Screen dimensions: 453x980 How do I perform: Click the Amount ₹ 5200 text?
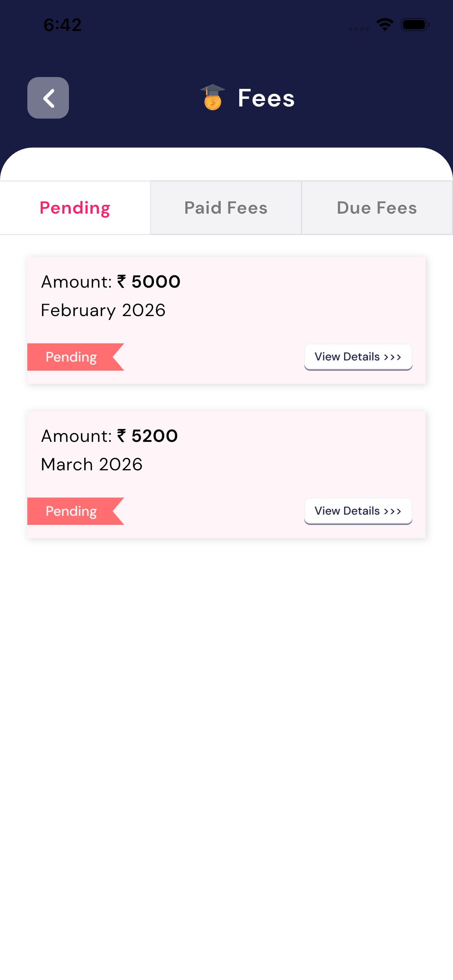pos(109,436)
